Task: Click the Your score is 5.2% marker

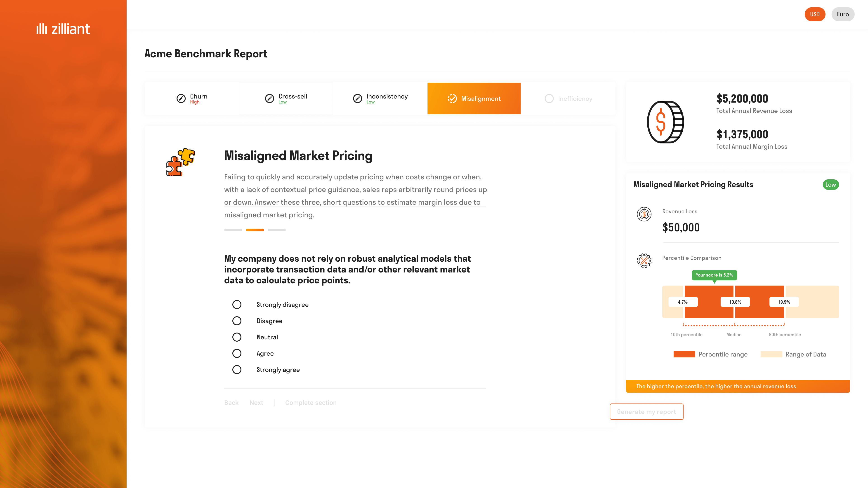Action: click(x=714, y=275)
